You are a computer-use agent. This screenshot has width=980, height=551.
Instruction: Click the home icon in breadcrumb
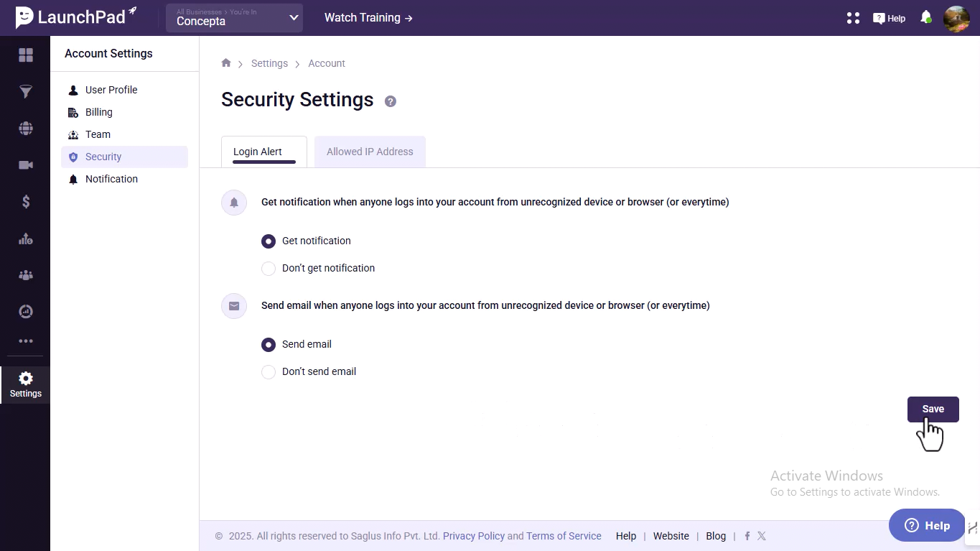(226, 63)
